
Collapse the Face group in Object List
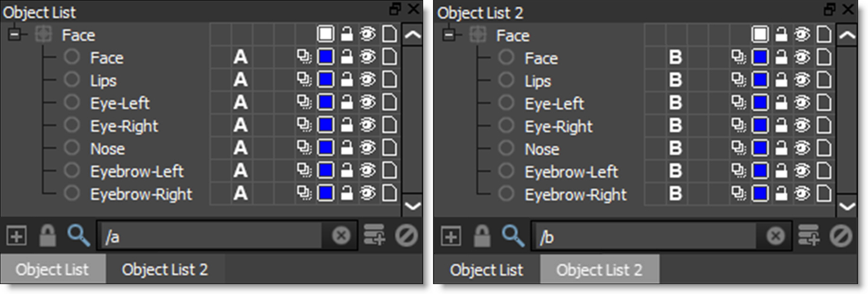pyautogui.click(x=15, y=35)
